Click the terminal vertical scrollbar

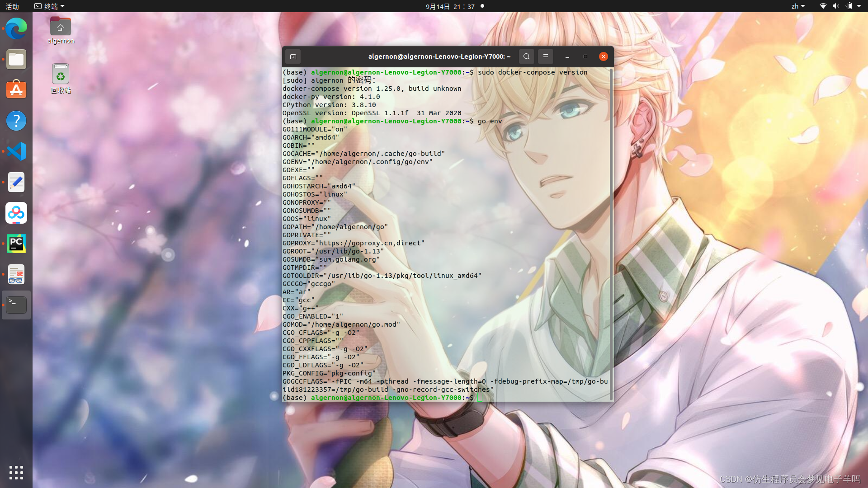click(x=611, y=234)
